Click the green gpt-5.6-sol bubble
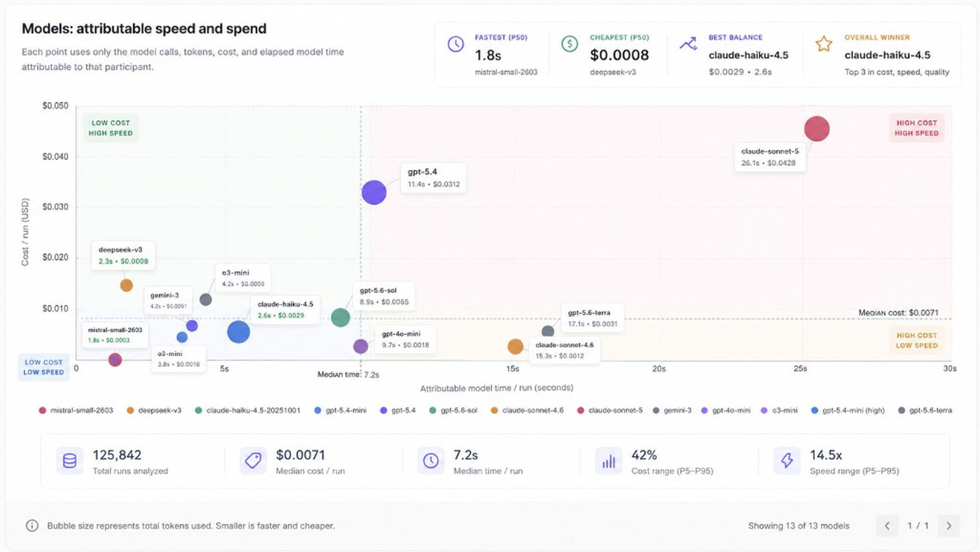The height and width of the screenshot is (552, 980). point(340,317)
